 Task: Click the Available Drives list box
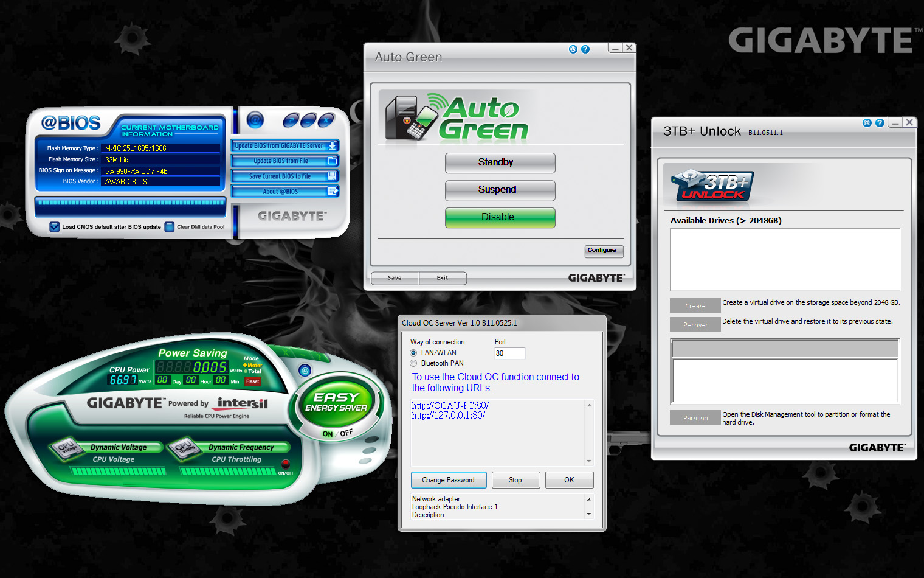(x=785, y=260)
